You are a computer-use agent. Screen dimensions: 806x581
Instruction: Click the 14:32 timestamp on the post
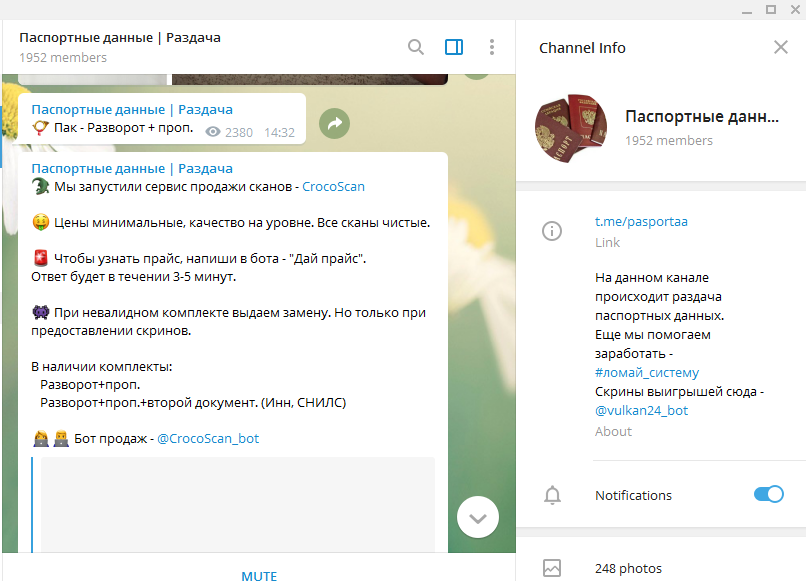tap(280, 133)
